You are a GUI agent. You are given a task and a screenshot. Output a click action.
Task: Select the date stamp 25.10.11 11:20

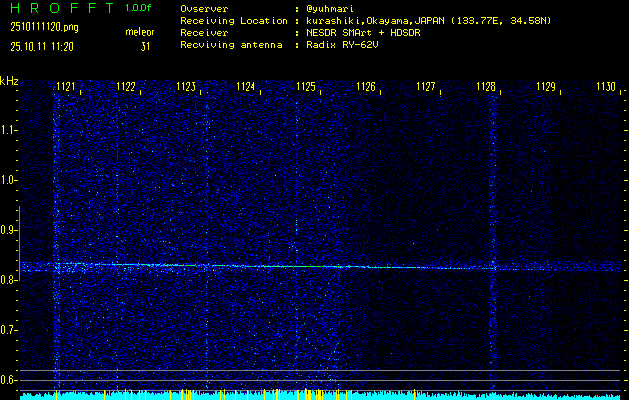tap(42, 47)
